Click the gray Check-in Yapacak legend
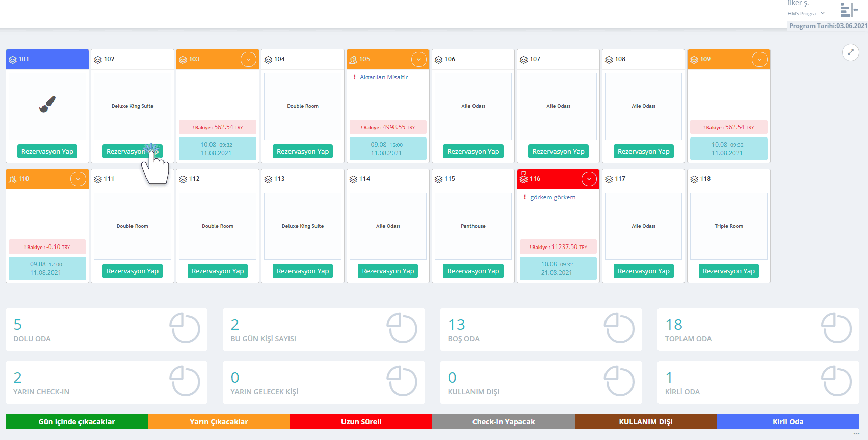The image size is (868, 440). tap(504, 422)
